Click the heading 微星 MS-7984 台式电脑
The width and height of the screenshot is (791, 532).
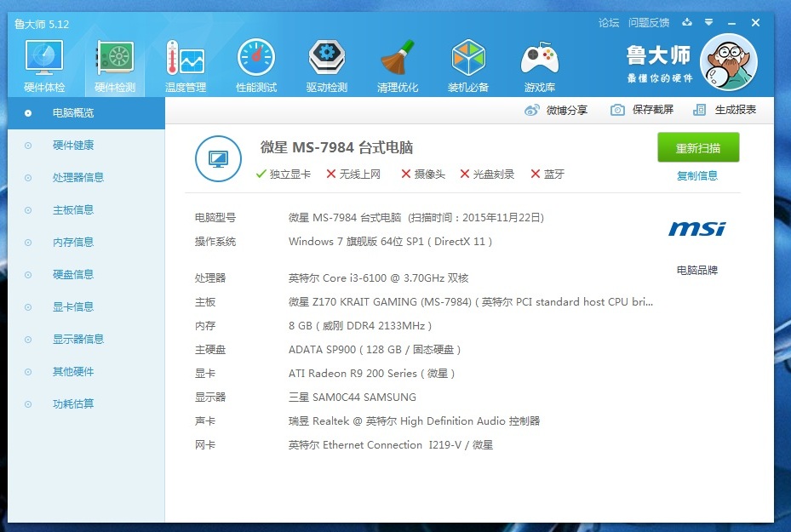tap(336, 147)
